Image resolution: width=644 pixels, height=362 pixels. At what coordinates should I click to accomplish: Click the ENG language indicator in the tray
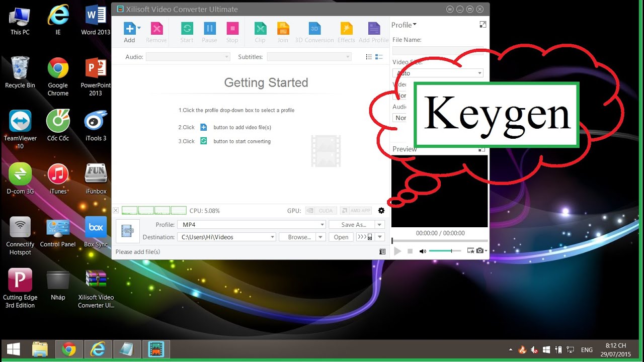pyautogui.click(x=587, y=349)
